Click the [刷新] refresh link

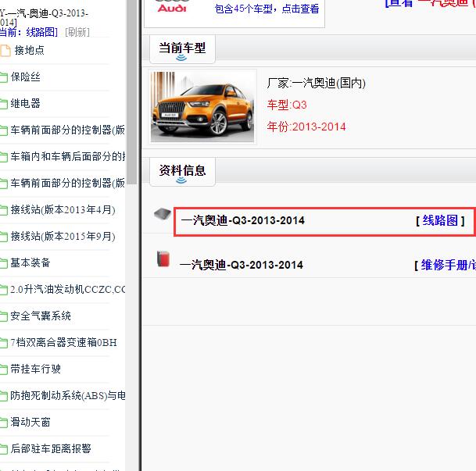point(77,32)
